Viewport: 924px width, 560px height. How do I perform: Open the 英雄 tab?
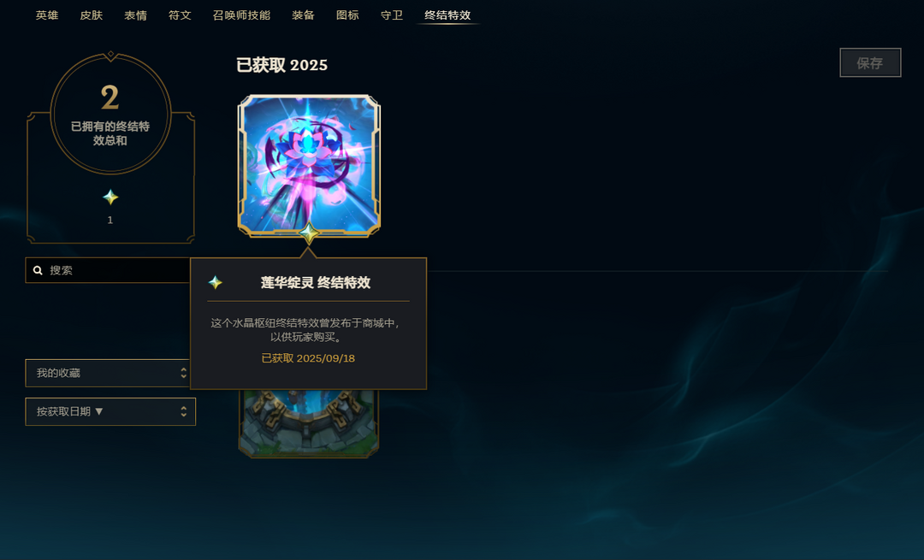tap(46, 15)
